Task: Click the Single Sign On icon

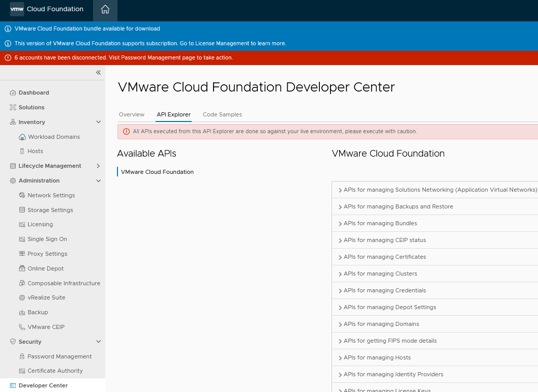Action: click(22, 239)
